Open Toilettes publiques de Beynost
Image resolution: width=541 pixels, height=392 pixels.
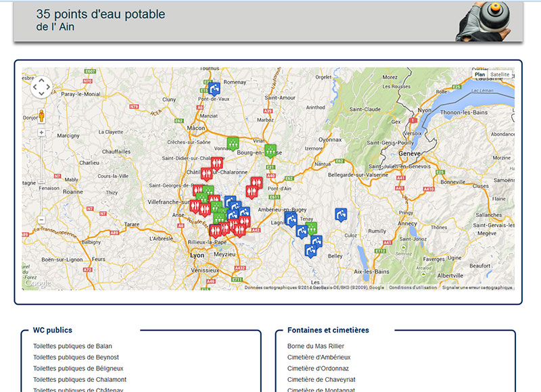pos(76,357)
